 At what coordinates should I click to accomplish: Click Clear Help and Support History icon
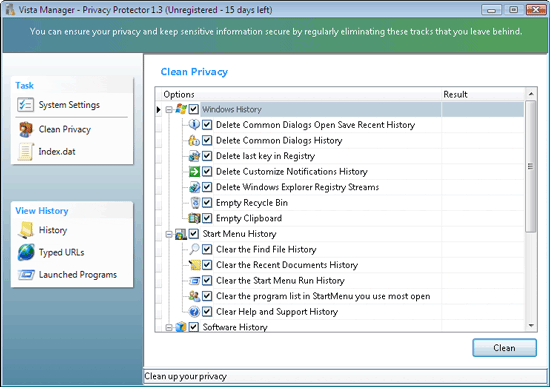pyautogui.click(x=194, y=312)
